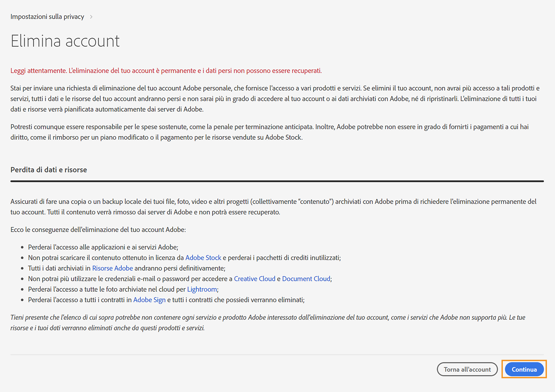The width and height of the screenshot is (555, 392).
Task: Open Lightroom photo storage link
Action: click(202, 289)
